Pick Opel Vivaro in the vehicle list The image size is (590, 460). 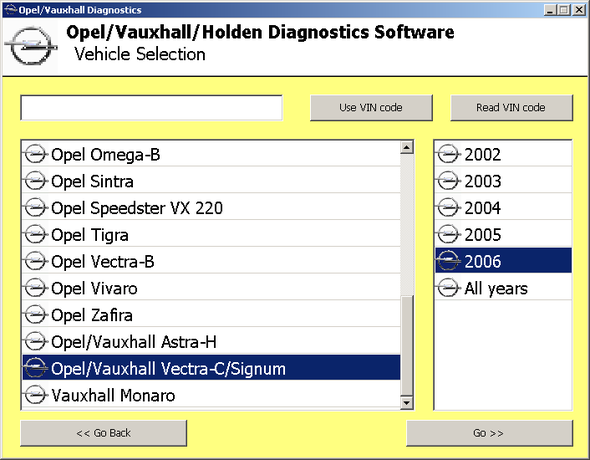(x=211, y=288)
